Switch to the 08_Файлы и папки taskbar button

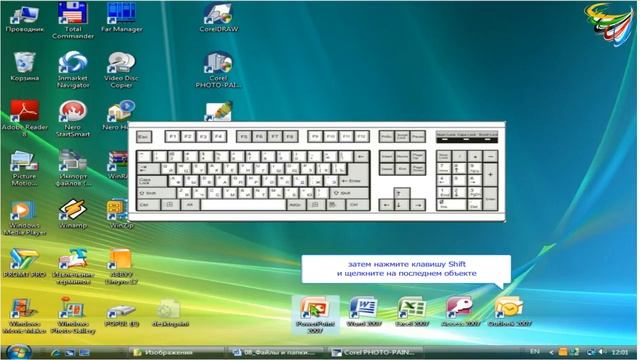coord(276,352)
